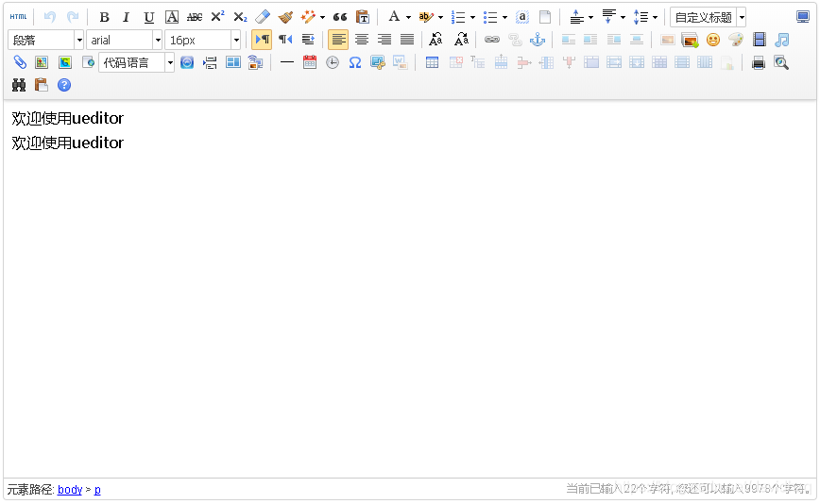Click the load draft clipboard icon
Image resolution: width=820 pixels, height=504 pixels.
pos(42,85)
